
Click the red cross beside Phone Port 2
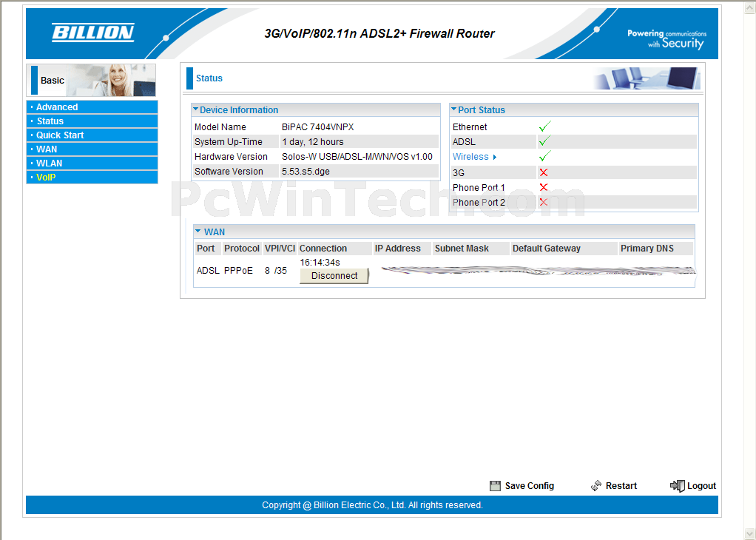pyautogui.click(x=544, y=202)
